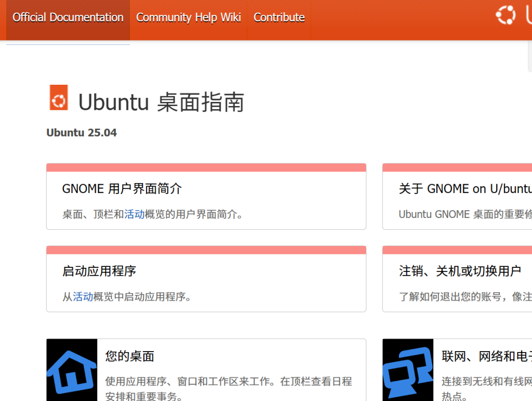Viewport: 532px width, 401px height.
Task: Click the Ubuntu 25.04 version text
Action: 82,133
